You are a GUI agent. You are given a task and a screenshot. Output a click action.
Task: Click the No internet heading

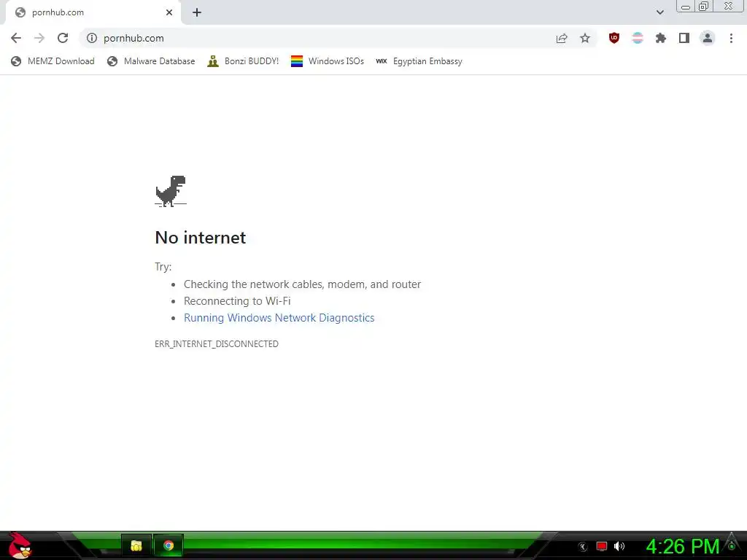200,237
